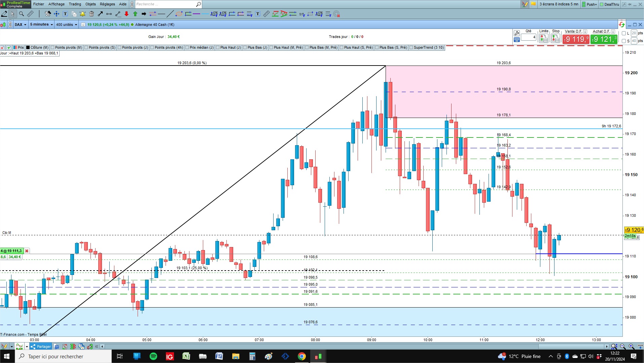The image size is (644, 363).
Task: Click the alert bell icon
Action: click(82, 14)
